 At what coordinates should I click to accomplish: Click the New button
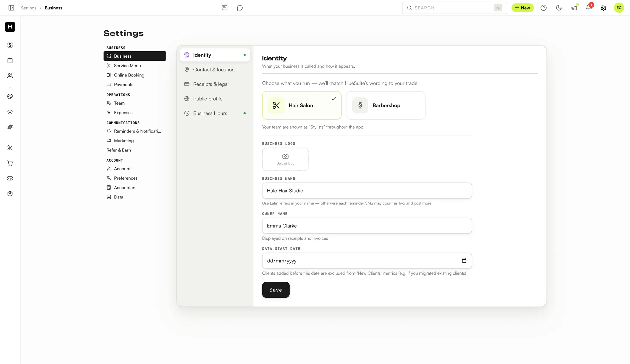click(523, 8)
